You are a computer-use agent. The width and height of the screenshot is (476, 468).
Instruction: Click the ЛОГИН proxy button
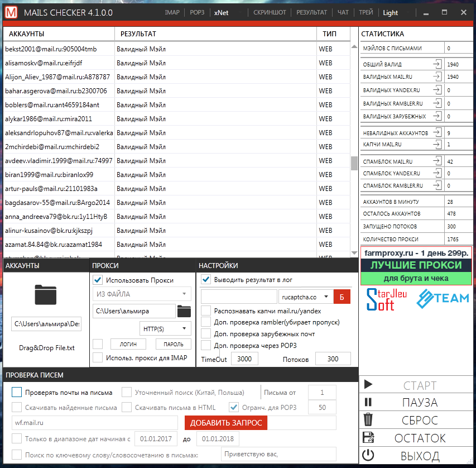coord(128,344)
